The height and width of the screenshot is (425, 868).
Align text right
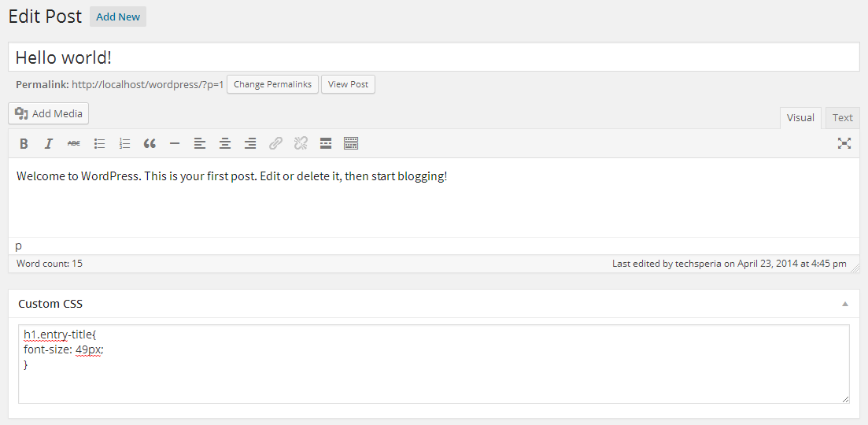tap(250, 144)
